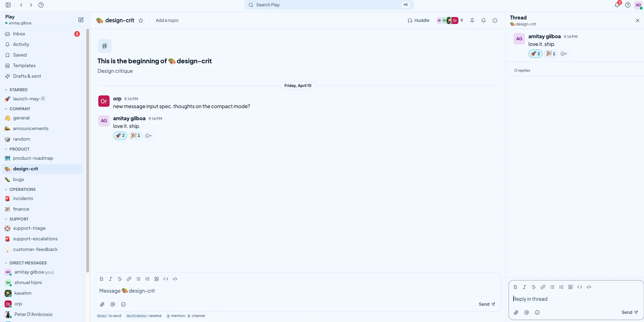This screenshot has height=322, width=644.
Task: Toggle strikethrough in channel message composer
Action: pyautogui.click(x=120, y=279)
